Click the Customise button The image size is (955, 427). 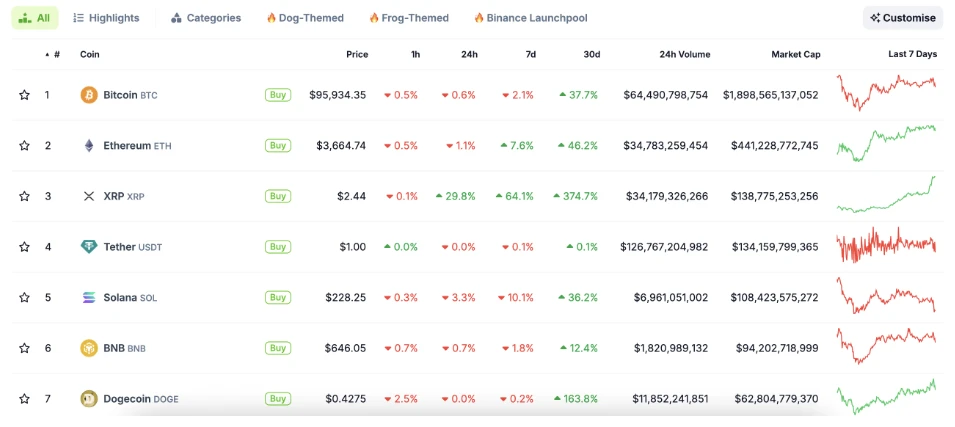tap(903, 18)
